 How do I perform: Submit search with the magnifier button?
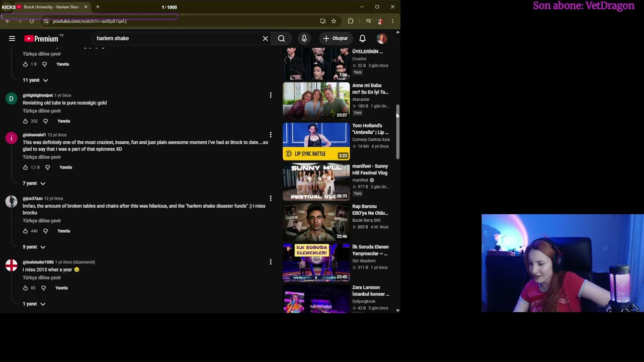click(281, 38)
